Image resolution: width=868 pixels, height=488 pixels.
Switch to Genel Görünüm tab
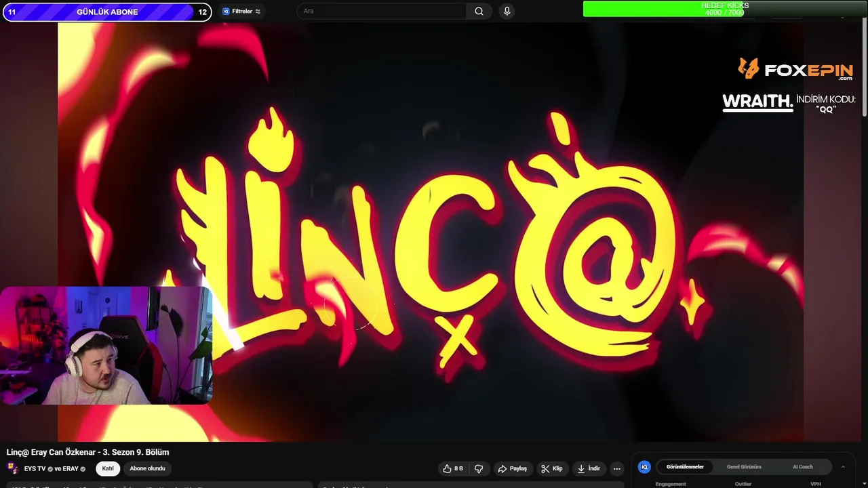click(x=744, y=467)
